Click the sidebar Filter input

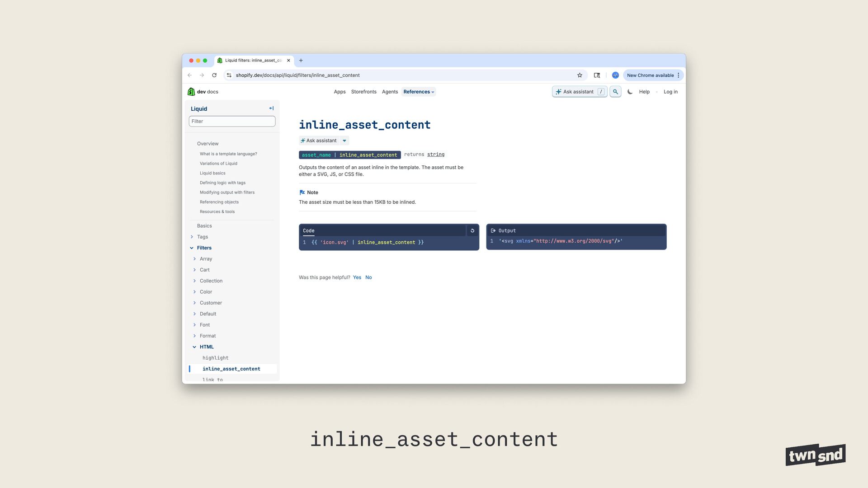(x=232, y=121)
